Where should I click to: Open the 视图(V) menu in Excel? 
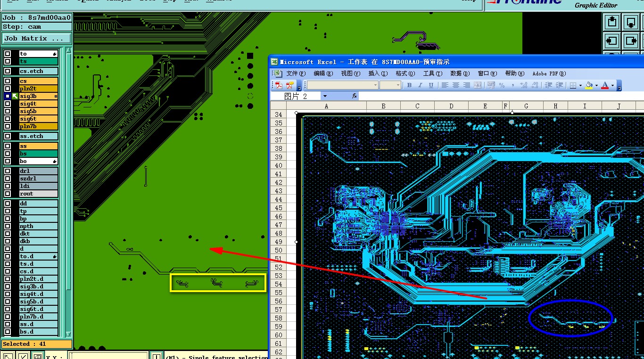pyautogui.click(x=350, y=73)
